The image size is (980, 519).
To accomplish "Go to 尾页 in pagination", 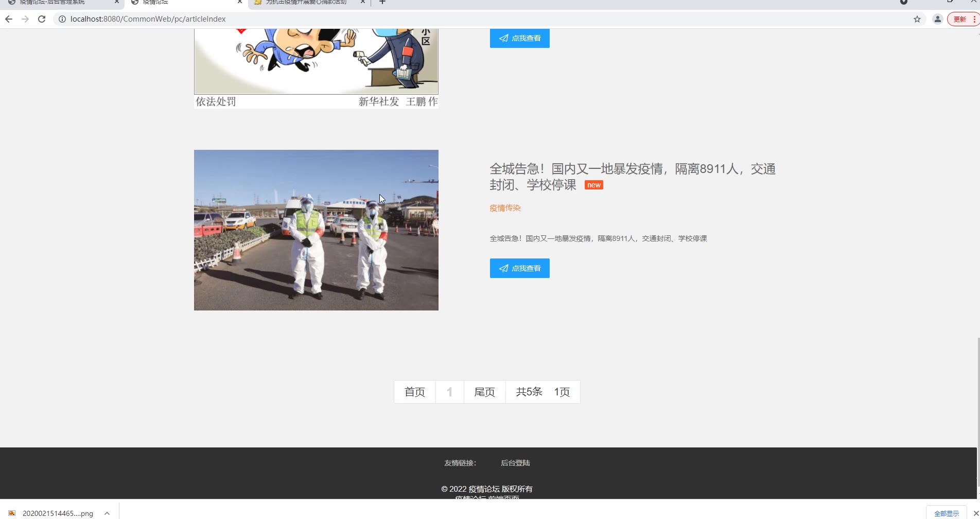I will 484,392.
